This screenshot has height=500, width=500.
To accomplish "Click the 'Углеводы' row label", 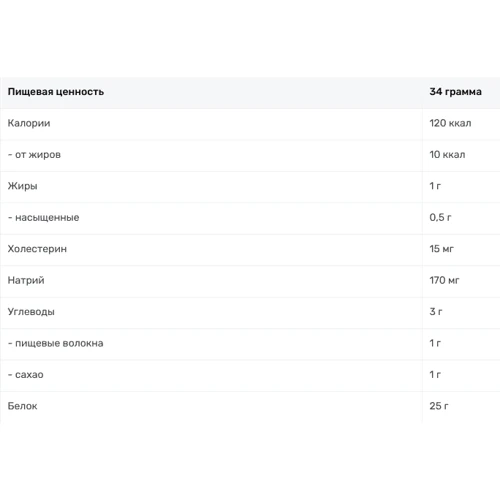I will [31, 312].
